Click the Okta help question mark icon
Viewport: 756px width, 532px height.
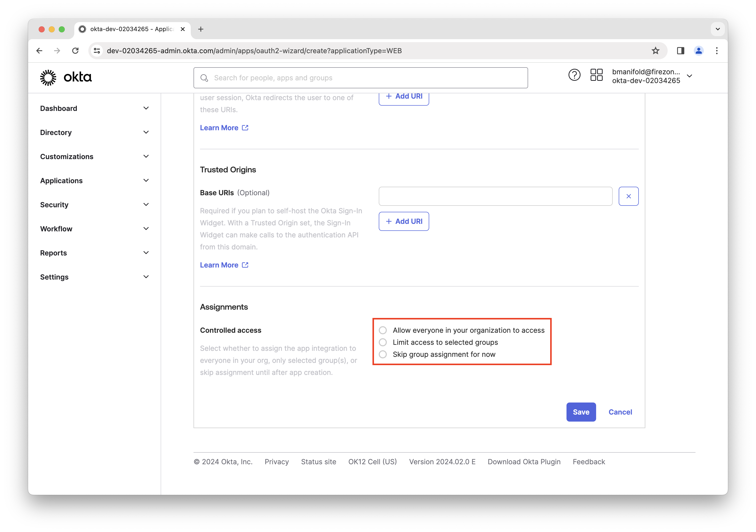pyautogui.click(x=574, y=75)
